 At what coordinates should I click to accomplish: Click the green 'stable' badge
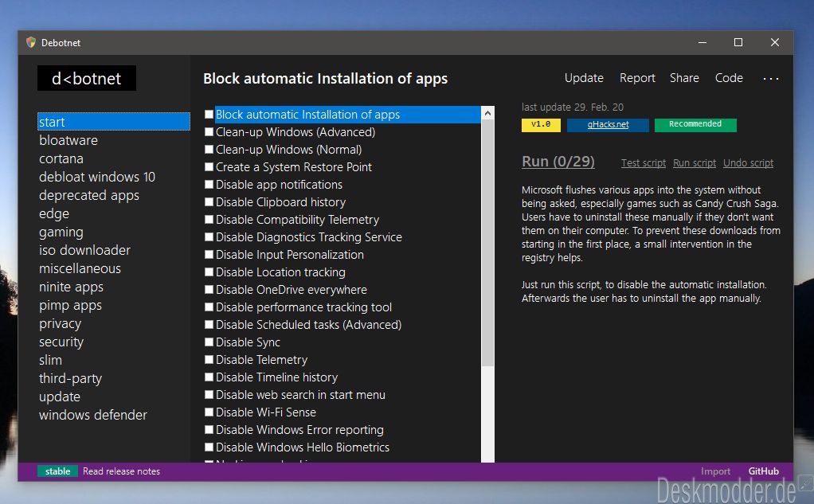point(57,471)
